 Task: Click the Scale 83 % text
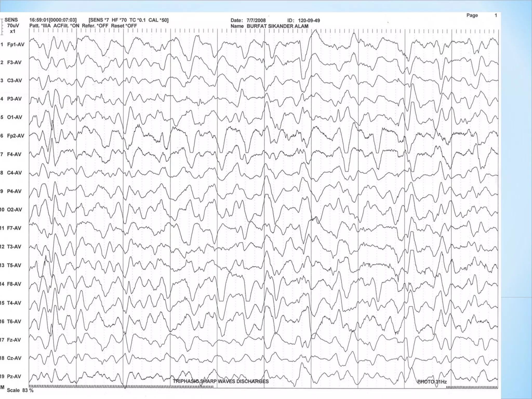coord(20,390)
